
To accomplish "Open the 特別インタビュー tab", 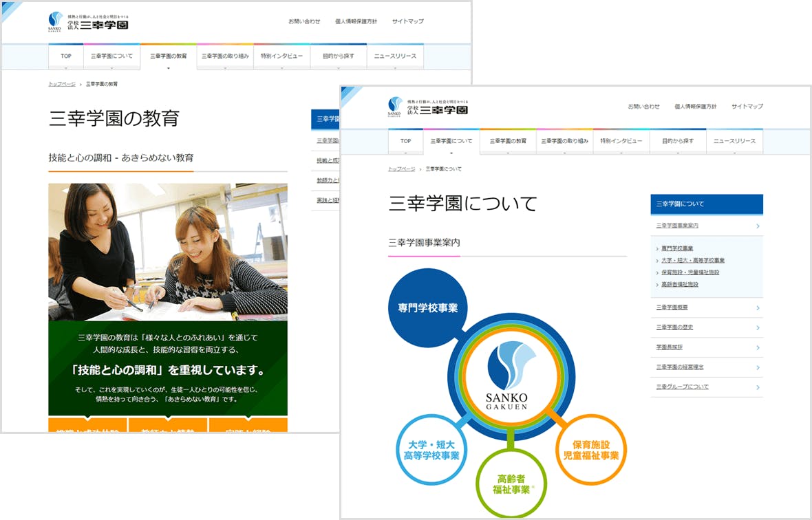I will pos(621,141).
